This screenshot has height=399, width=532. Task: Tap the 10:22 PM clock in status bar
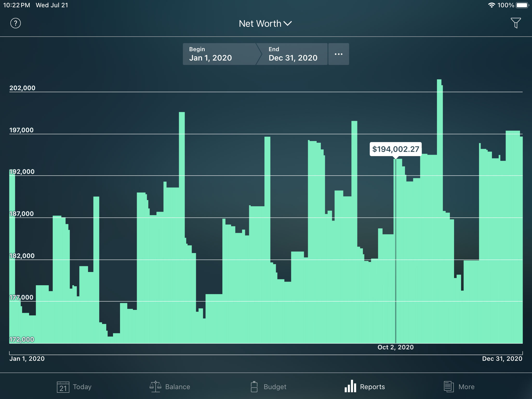coord(17,5)
